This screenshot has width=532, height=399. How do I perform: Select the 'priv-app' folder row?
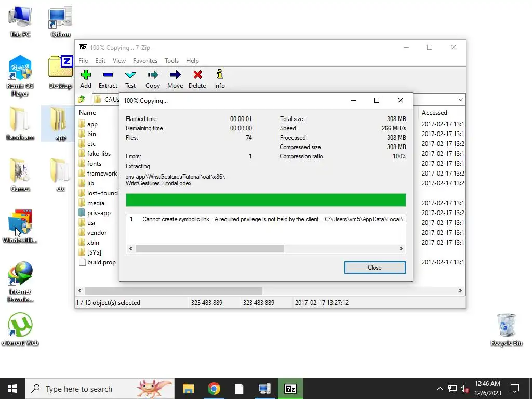point(98,213)
